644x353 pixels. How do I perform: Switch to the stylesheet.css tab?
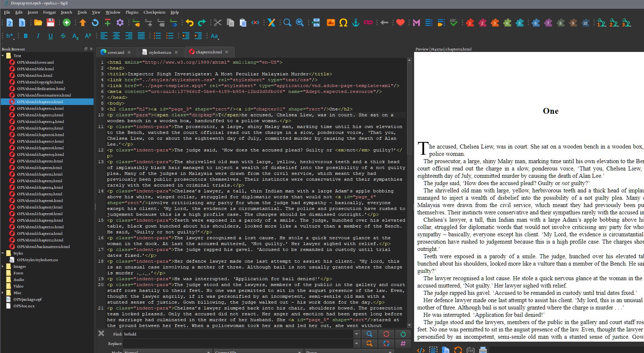pos(160,52)
